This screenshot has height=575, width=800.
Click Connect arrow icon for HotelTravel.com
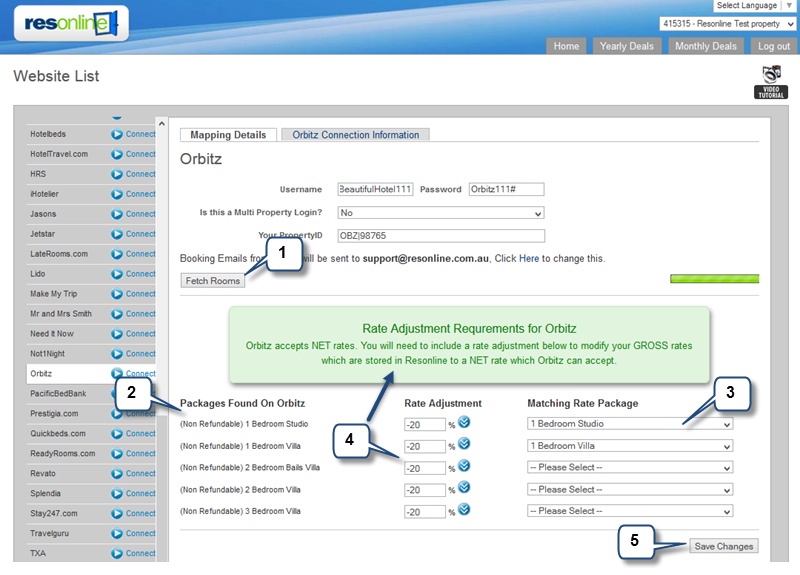pos(117,154)
